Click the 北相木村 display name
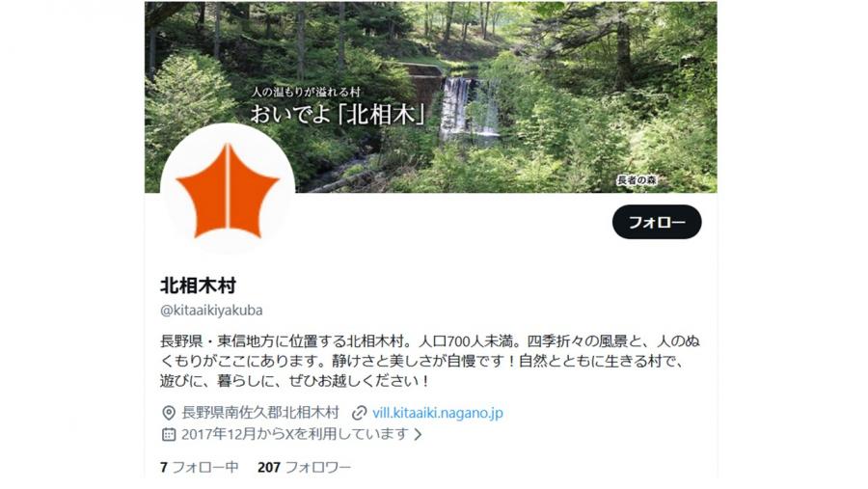This screenshot has height=489, width=868. [x=198, y=285]
